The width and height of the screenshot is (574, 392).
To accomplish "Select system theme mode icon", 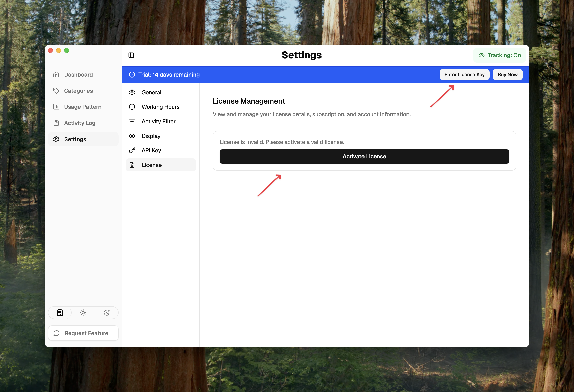I will tap(60, 313).
